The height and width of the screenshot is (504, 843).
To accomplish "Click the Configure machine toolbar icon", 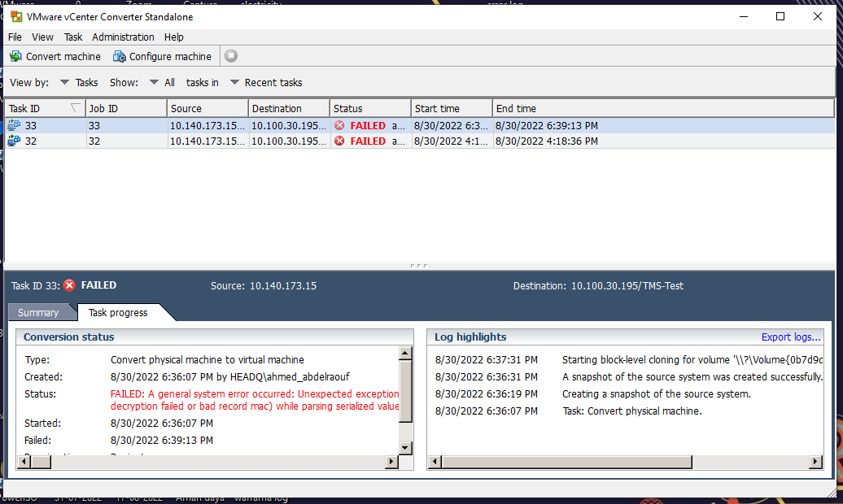I will [119, 56].
